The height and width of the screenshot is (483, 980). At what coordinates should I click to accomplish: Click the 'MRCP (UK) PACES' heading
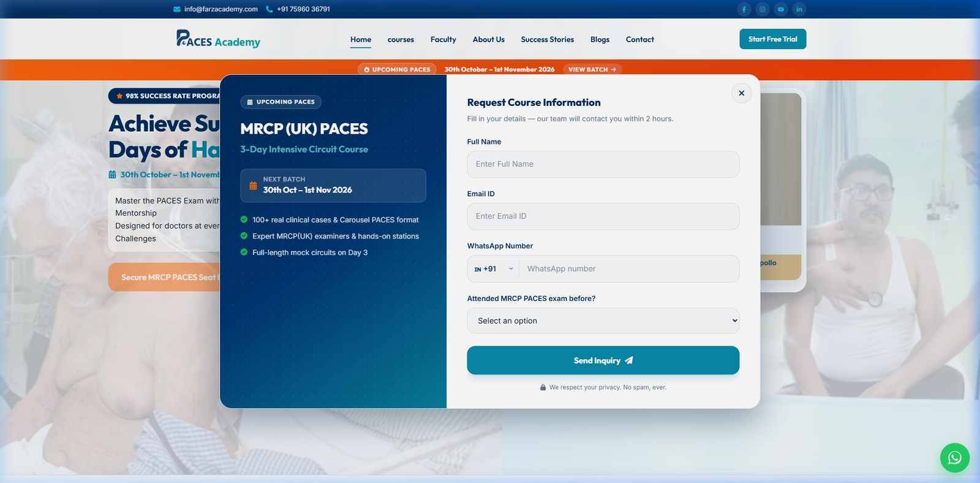pyautogui.click(x=304, y=129)
